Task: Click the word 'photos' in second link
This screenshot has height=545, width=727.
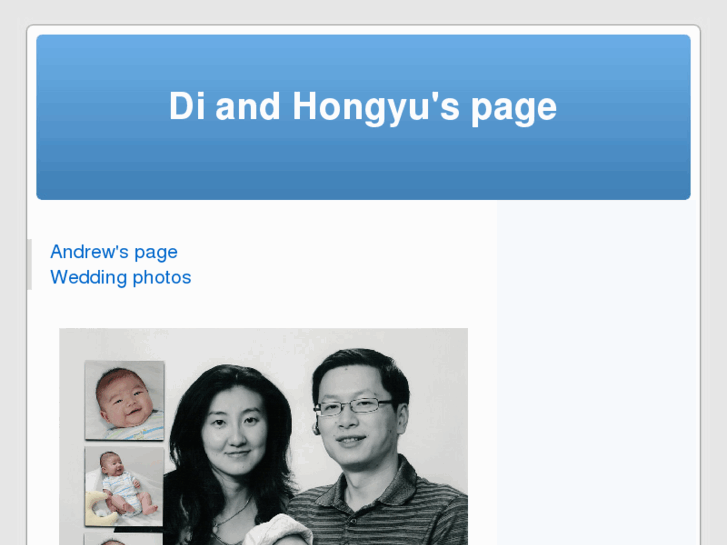Action: (162, 278)
